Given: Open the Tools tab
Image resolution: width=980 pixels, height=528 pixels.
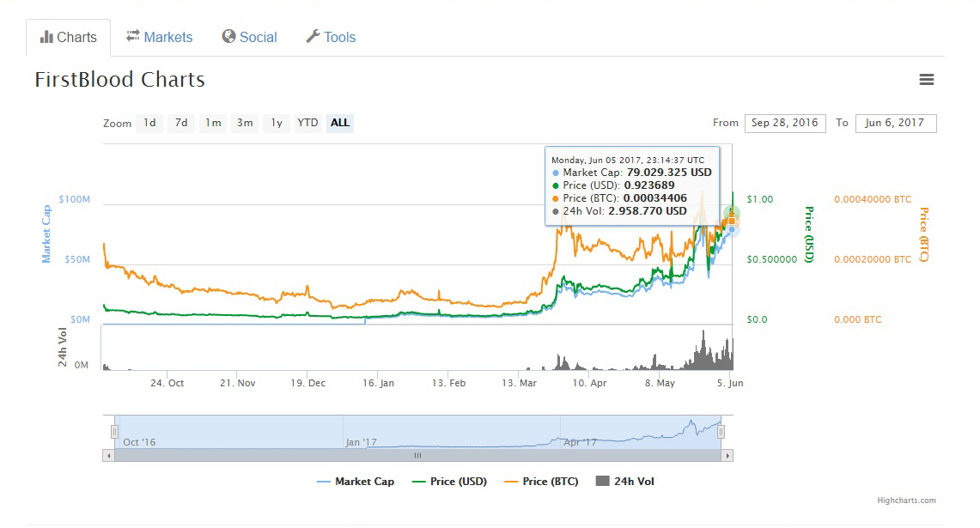Looking at the screenshot, I should pos(331,38).
